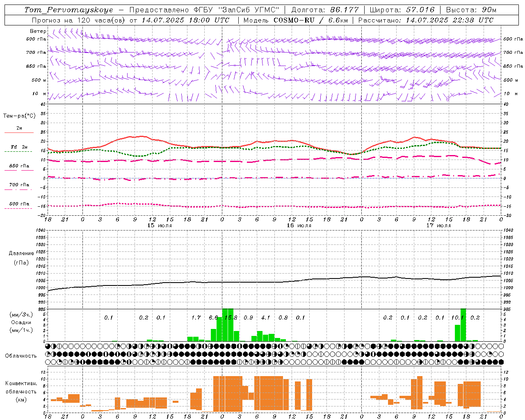Viewport: 525px width, 420px height.
Task: Click the 850 гПа temperature legend entry
Action: tap(19, 167)
